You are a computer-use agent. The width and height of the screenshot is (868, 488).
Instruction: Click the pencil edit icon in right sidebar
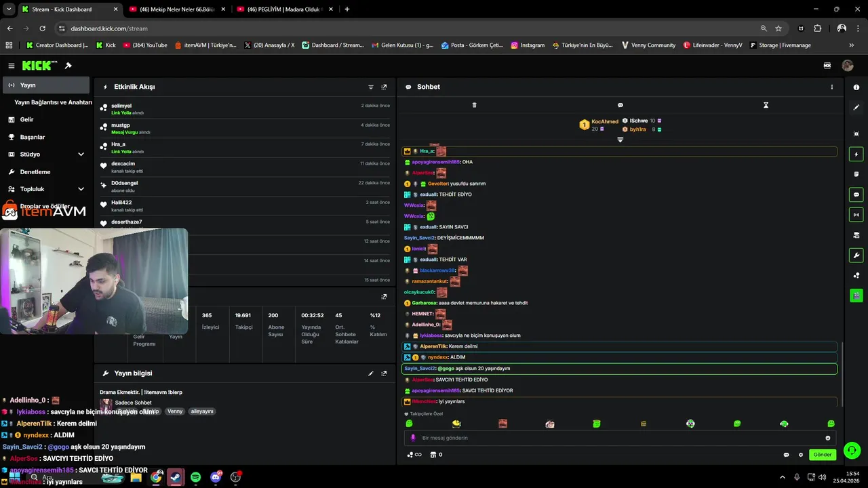coord(856,107)
